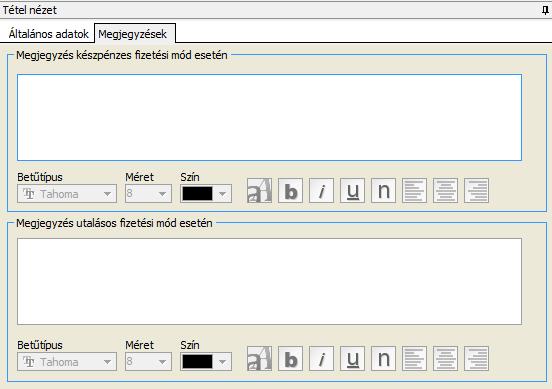Image resolution: width=552 pixels, height=389 pixels.
Task: Open Szín color picker in utalásos section
Action: tap(206, 362)
